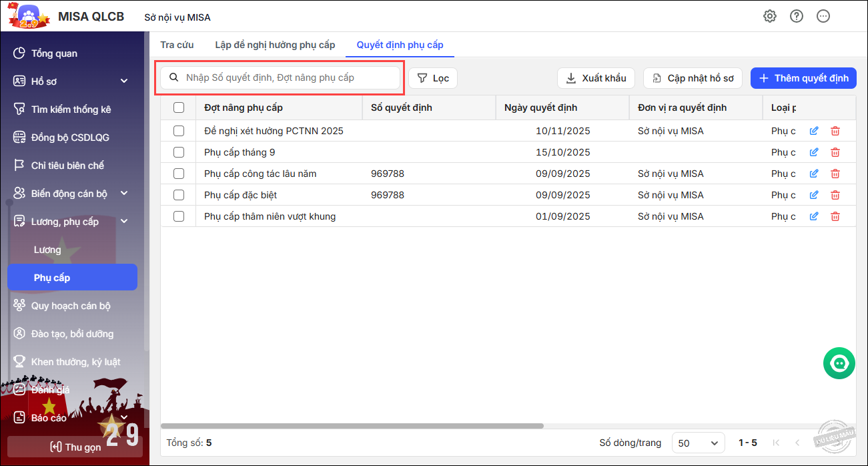Screen dimensions: 868x466
Task: Focus the Số quyết định search field
Action: (x=287, y=77)
